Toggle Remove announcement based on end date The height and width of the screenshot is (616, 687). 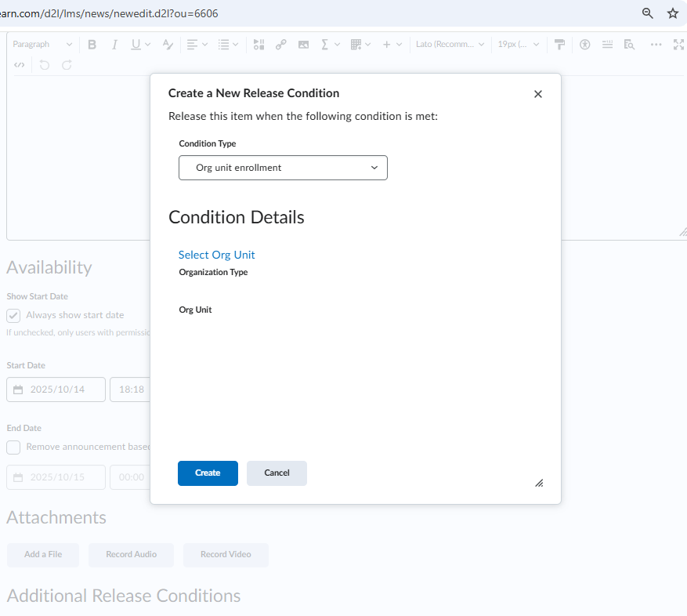[x=13, y=448]
